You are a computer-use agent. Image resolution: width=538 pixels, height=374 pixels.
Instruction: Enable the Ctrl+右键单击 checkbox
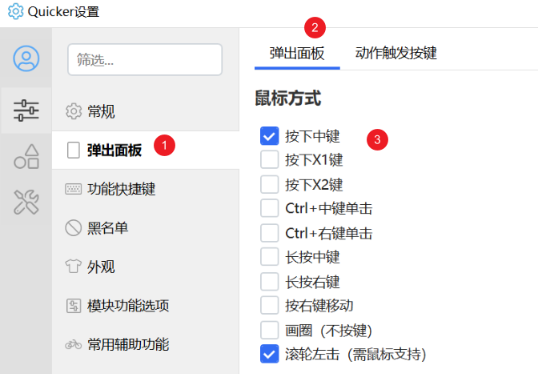pyautogui.click(x=269, y=233)
